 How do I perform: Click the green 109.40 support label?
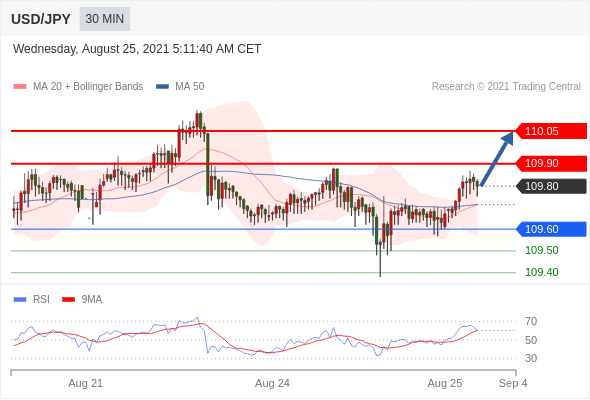coord(541,272)
